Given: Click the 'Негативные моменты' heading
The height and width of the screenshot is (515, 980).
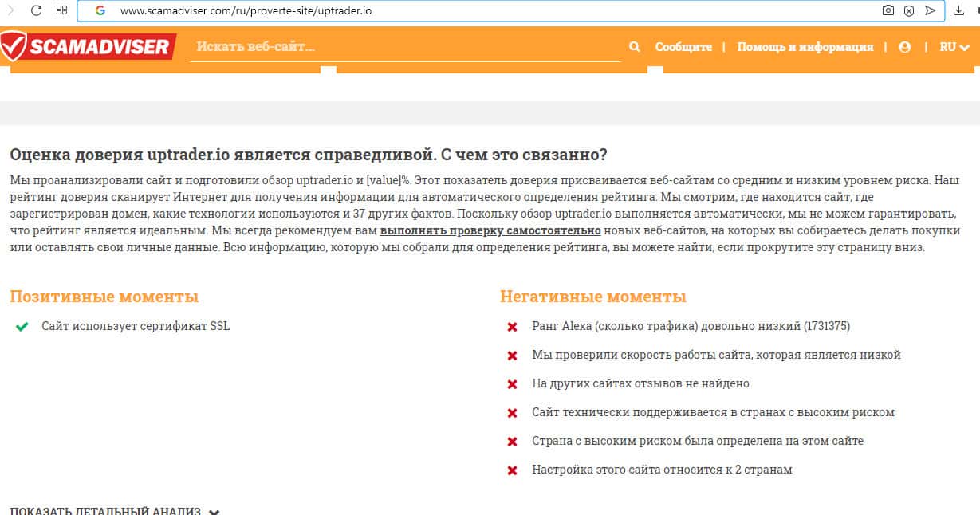Looking at the screenshot, I should 593,297.
